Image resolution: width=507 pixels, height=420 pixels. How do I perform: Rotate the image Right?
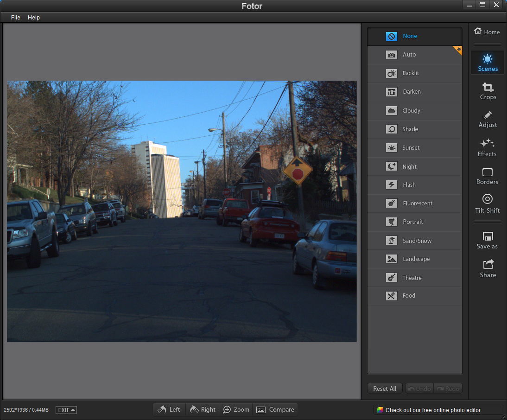point(203,410)
